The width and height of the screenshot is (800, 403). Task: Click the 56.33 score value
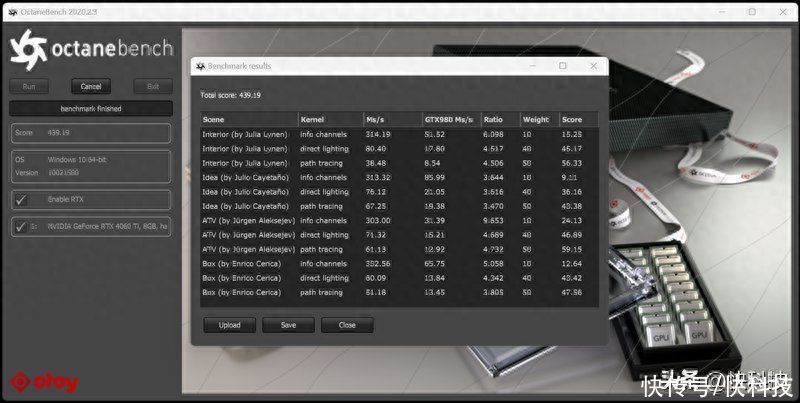click(571, 163)
